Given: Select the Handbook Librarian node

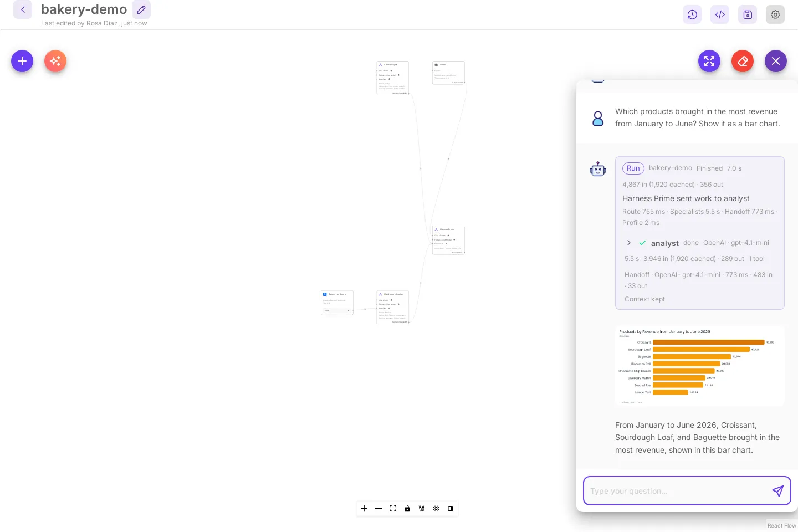Looking at the screenshot, I should click(x=392, y=307).
